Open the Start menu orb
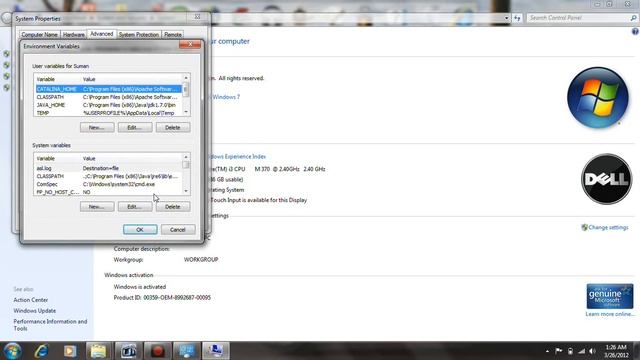 click(12, 351)
